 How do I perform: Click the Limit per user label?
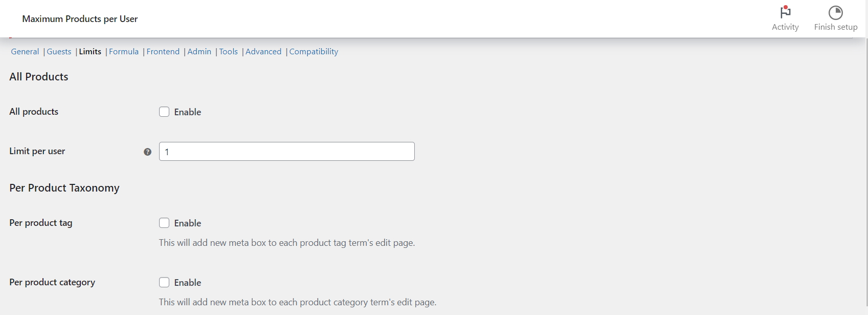point(37,151)
